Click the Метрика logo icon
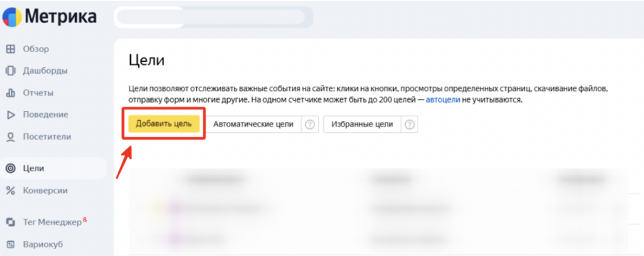The width and height of the screenshot is (644, 256). coord(11,17)
